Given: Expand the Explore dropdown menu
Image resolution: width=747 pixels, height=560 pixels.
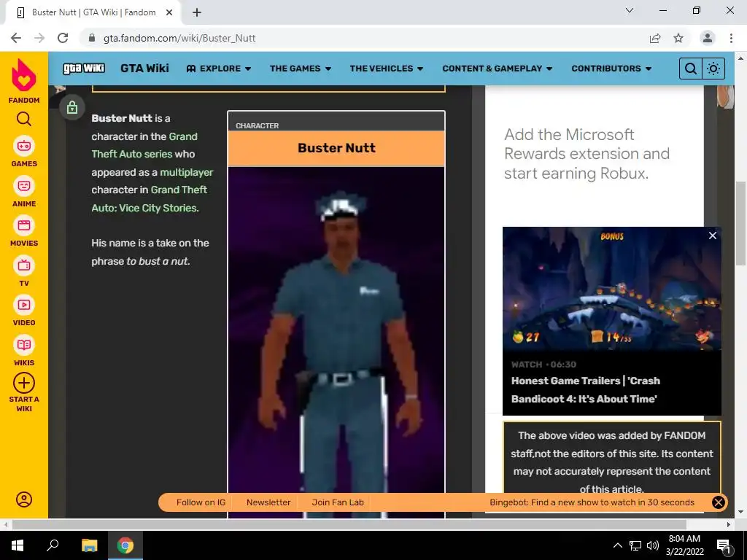Looking at the screenshot, I should pyautogui.click(x=219, y=69).
